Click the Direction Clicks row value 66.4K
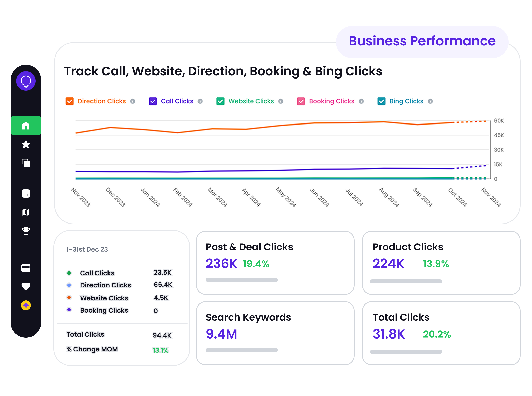The image size is (532, 396). coord(163,285)
